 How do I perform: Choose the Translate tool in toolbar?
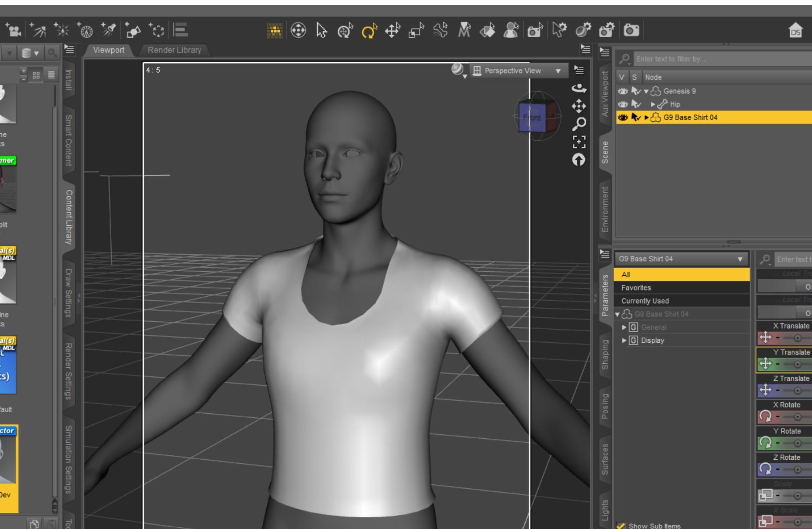(392, 30)
